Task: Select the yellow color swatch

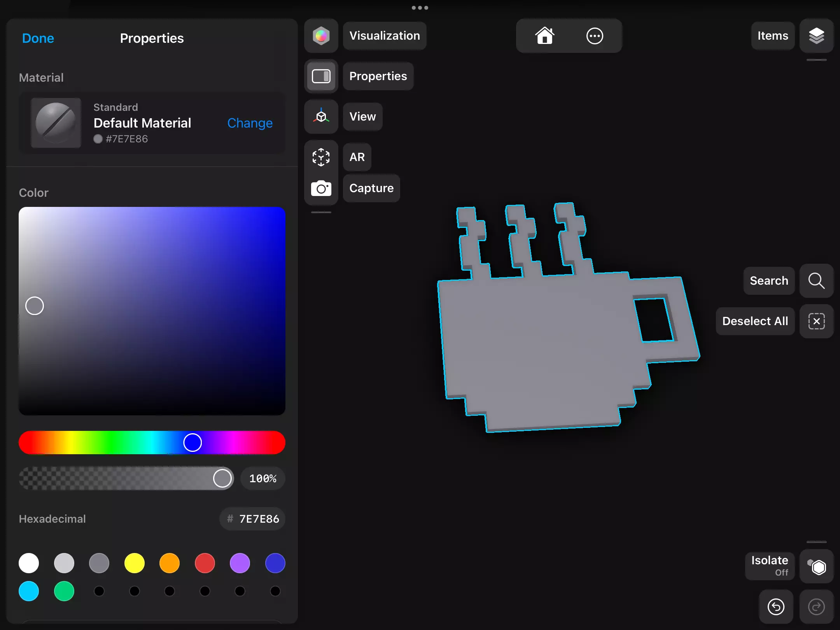Action: pyautogui.click(x=134, y=563)
